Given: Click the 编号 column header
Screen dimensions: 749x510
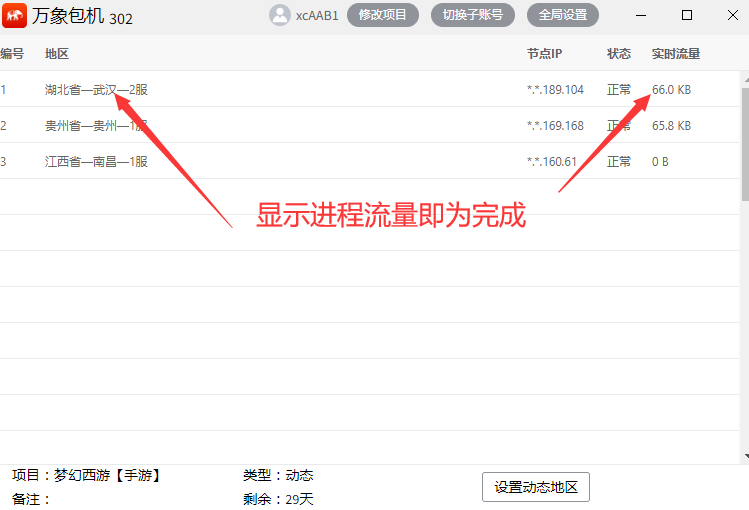Looking at the screenshot, I should pos(12,53).
